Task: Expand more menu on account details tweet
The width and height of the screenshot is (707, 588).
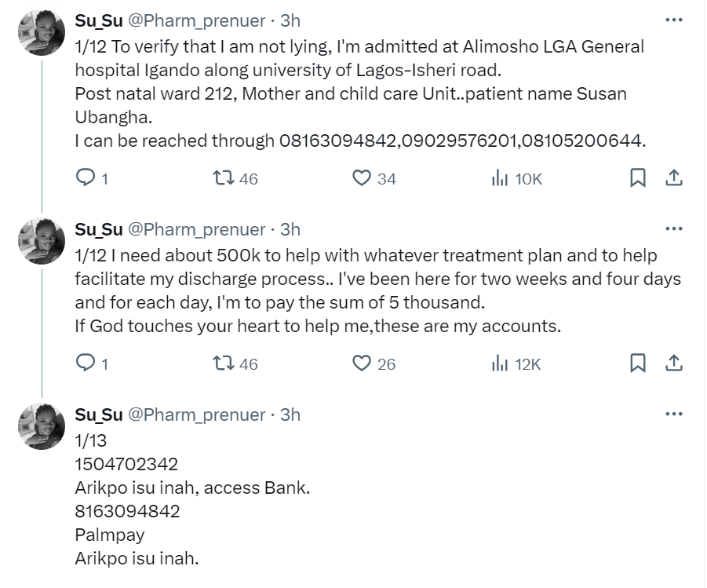Action: [x=673, y=414]
